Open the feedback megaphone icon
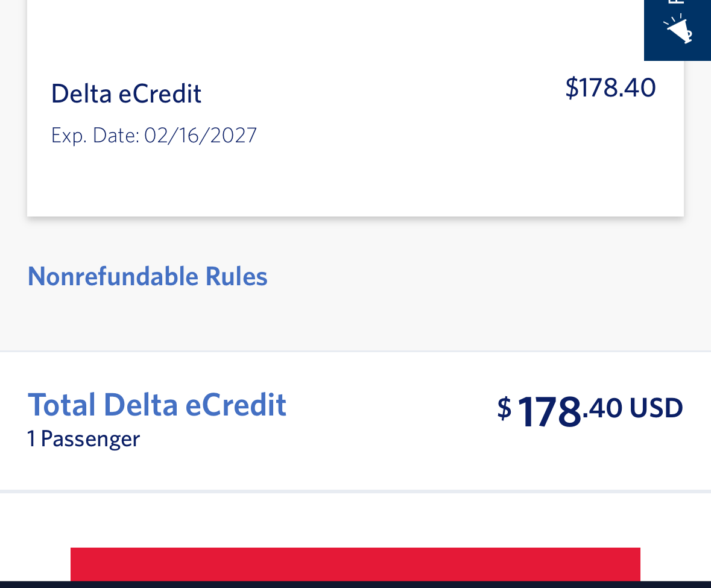The image size is (711, 588). (x=678, y=29)
